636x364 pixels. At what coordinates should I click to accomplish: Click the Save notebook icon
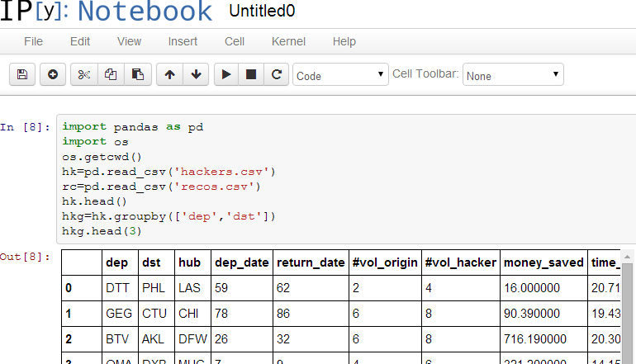pos(22,75)
